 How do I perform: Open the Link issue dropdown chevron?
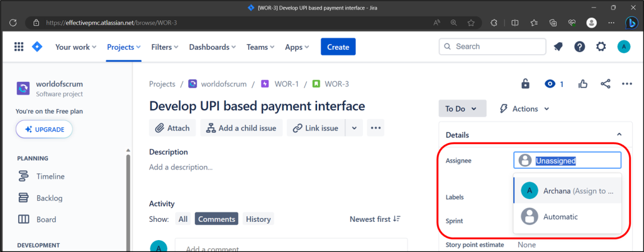(354, 128)
